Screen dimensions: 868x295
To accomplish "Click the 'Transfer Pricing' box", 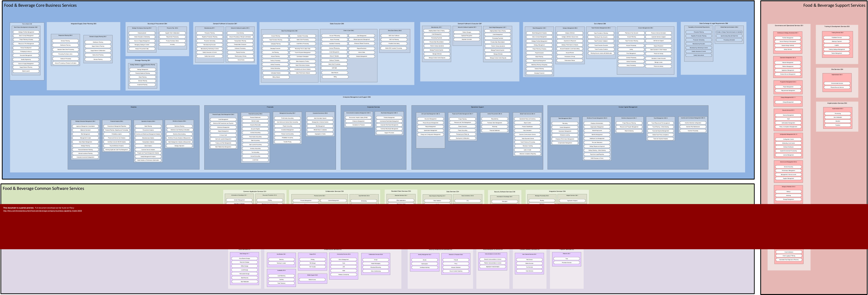I will 287,141.
